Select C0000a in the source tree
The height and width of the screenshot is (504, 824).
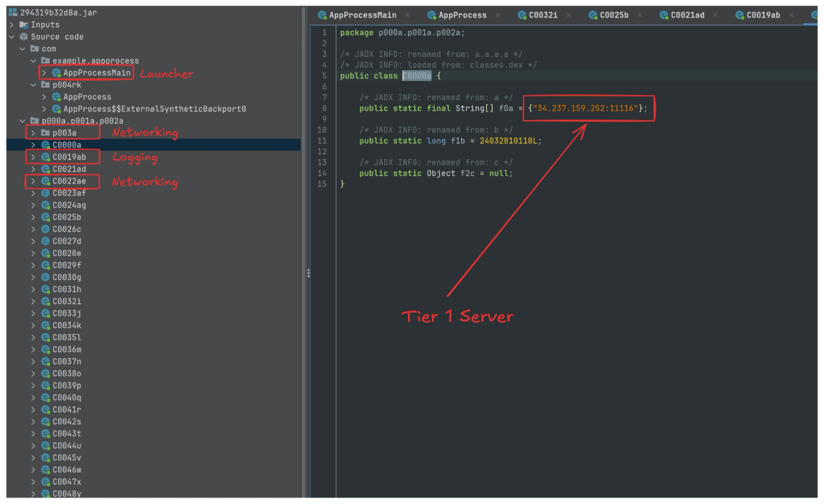tap(67, 145)
